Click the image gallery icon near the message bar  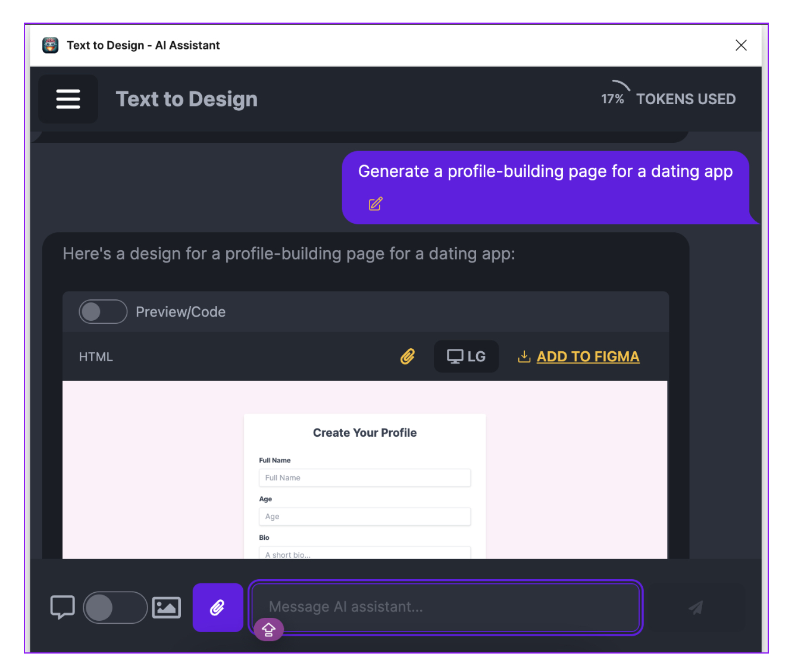click(x=166, y=608)
